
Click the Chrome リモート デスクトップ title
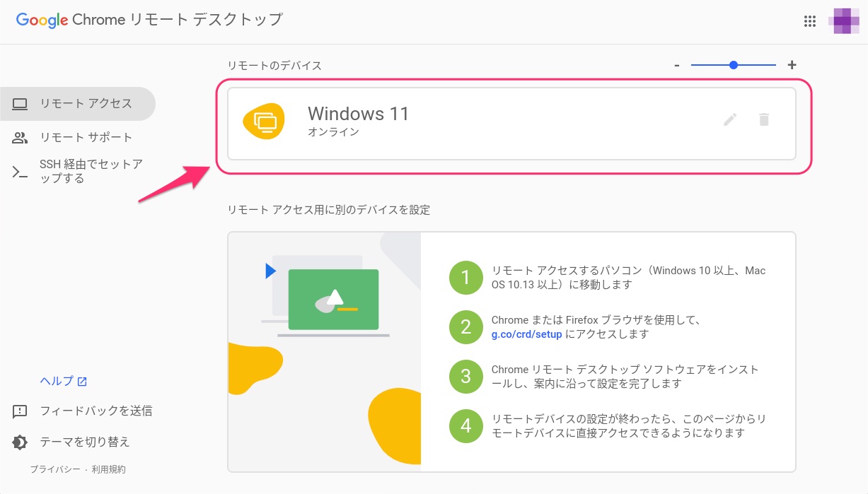tap(177, 20)
